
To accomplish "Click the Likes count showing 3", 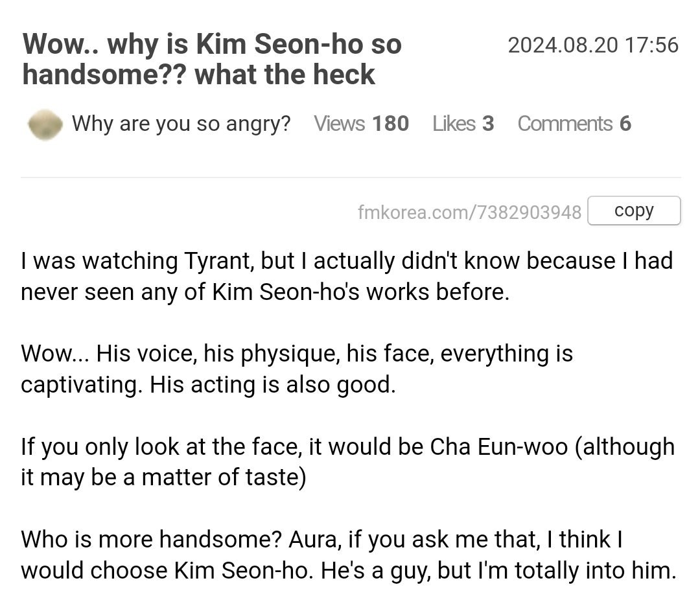I will pyautogui.click(x=488, y=124).
